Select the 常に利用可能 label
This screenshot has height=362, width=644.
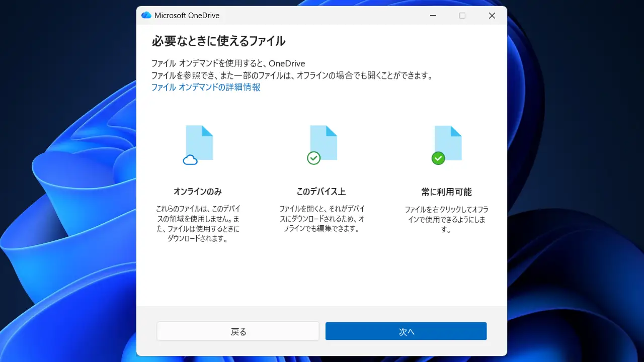446,192
